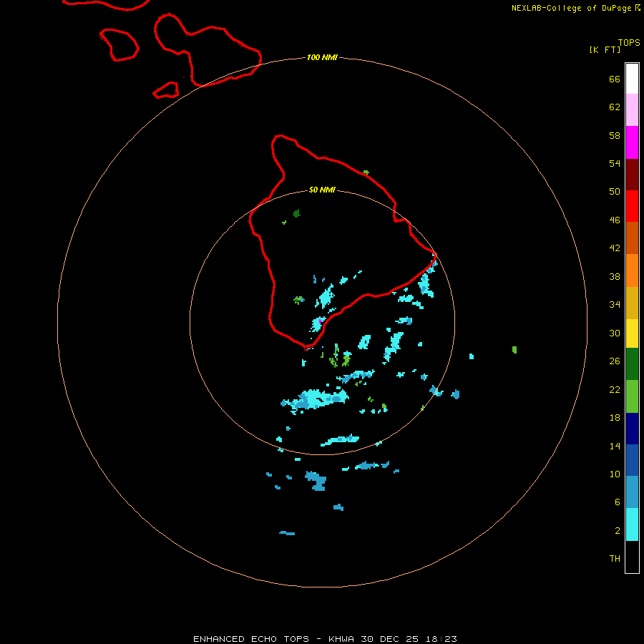Screen dimensions: 644x644
Task: Click the green echo far east beyond 50 NMI ring
Action: pos(514,349)
